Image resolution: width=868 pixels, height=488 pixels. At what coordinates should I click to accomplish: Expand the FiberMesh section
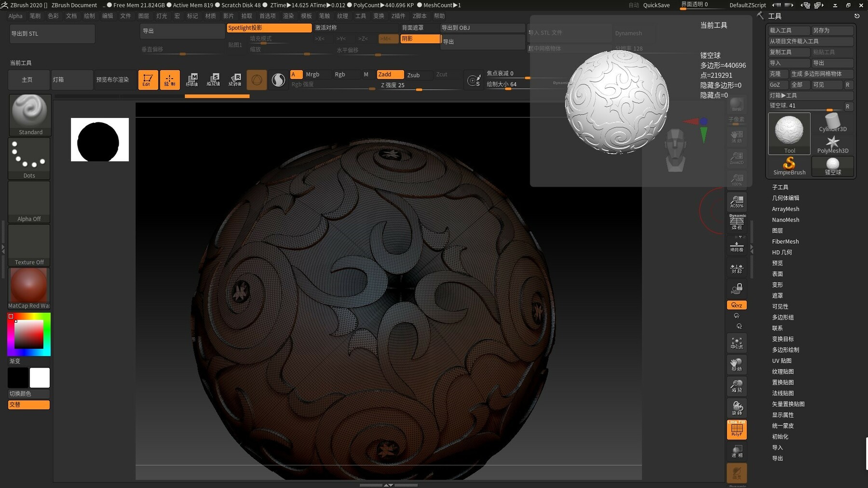[x=785, y=241]
